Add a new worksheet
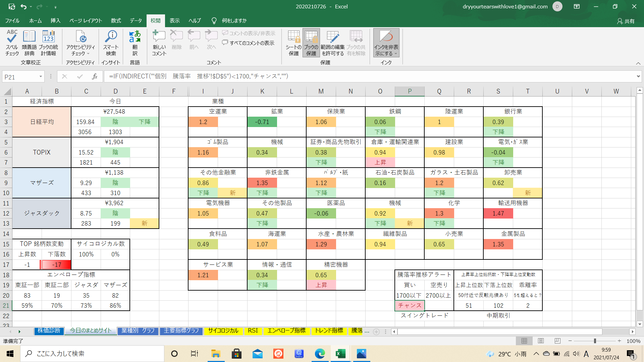The height and width of the screenshot is (362, 644). coord(376,331)
